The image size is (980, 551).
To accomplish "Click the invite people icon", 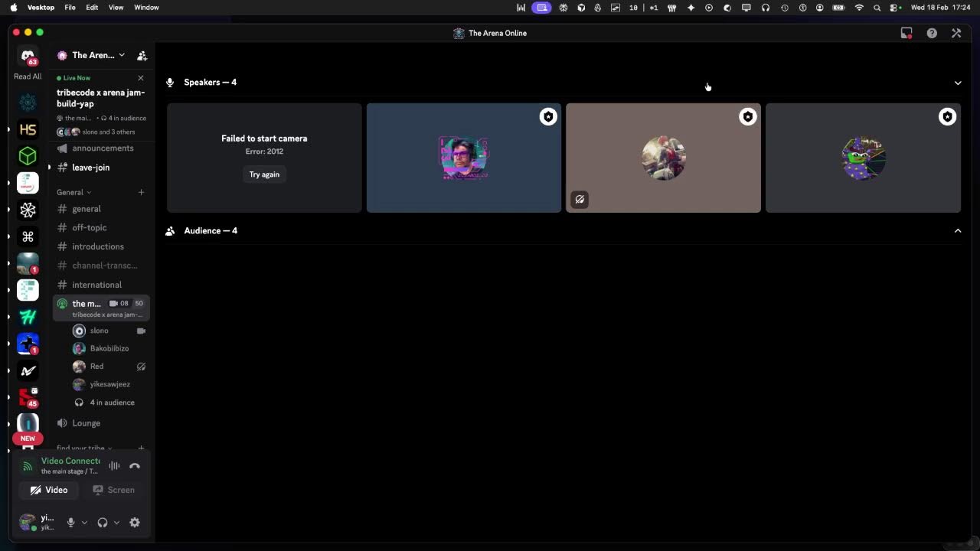I will click(x=142, y=55).
